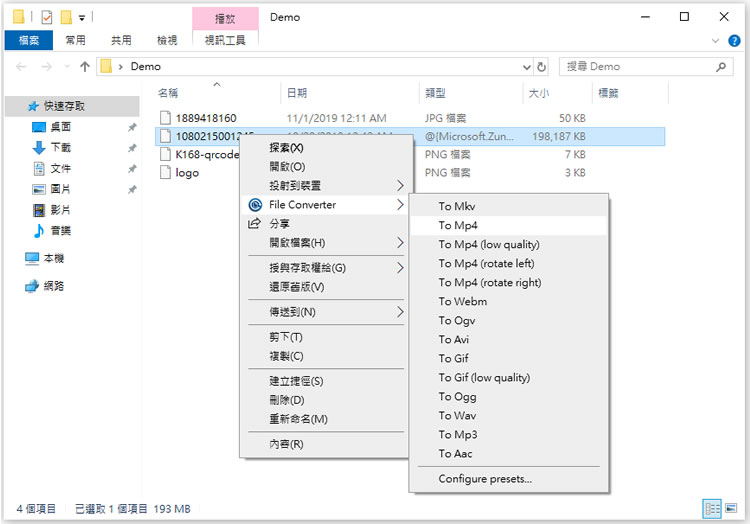Open the 共用 ribbon tab
The width and height of the screenshot is (750, 524).
[121, 41]
